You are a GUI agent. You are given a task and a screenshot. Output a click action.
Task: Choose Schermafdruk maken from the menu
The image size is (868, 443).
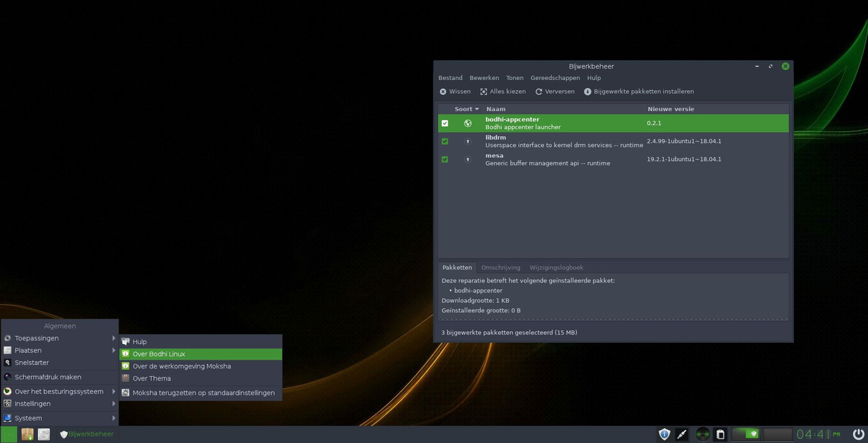click(x=60, y=377)
